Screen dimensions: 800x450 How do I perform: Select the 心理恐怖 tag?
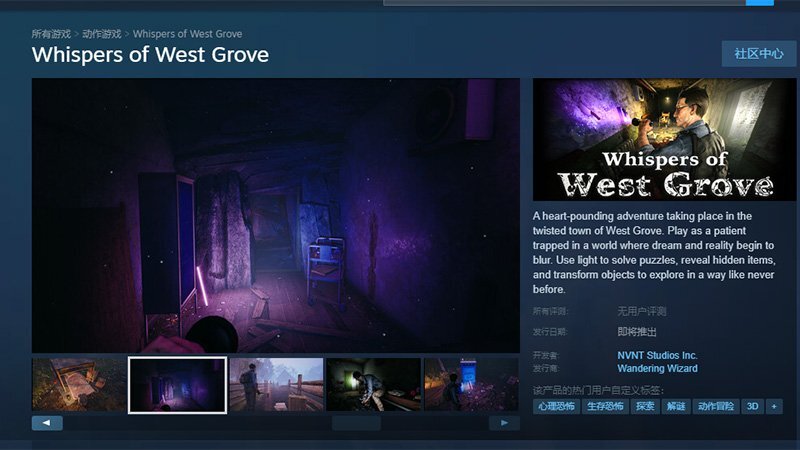[557, 407]
